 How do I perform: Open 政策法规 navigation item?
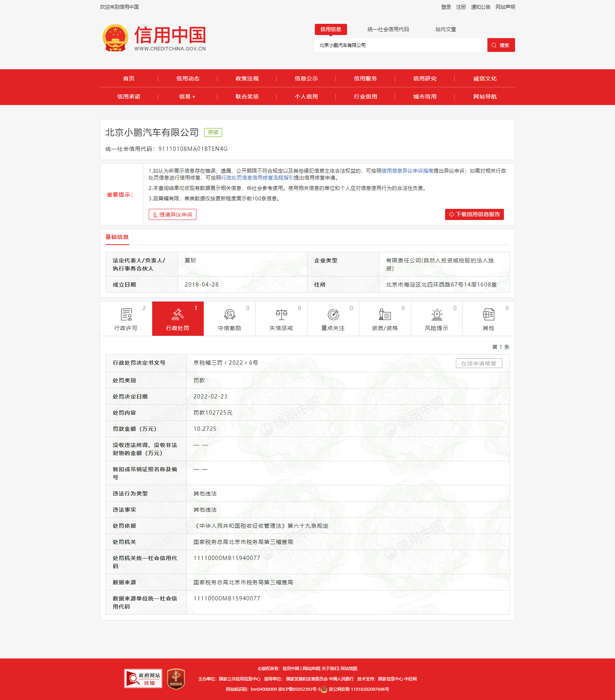pyautogui.click(x=247, y=78)
